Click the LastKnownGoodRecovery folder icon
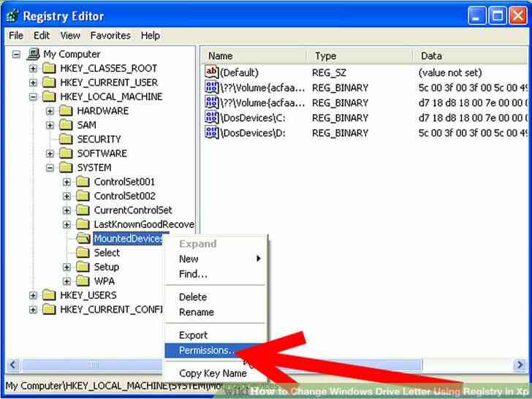Viewport: 532px width, 399px height. [83, 224]
